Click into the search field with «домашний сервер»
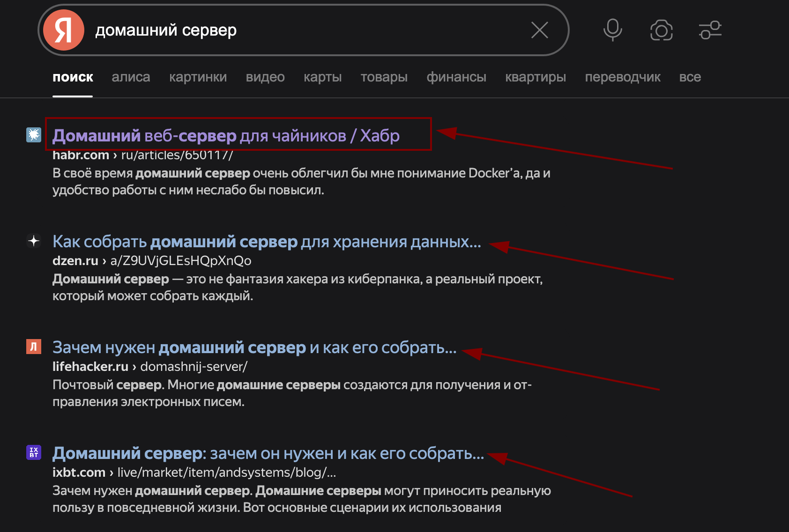This screenshot has height=532, width=789. (305, 30)
